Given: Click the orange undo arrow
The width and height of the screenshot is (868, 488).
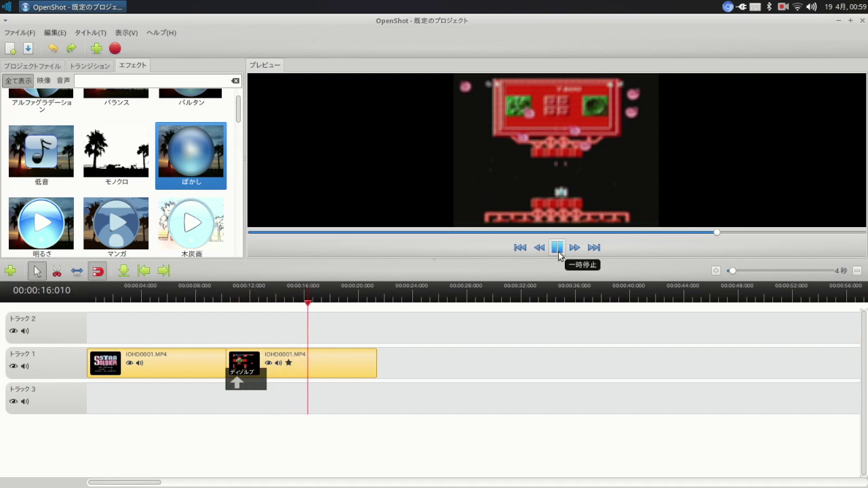Looking at the screenshot, I should point(52,48).
